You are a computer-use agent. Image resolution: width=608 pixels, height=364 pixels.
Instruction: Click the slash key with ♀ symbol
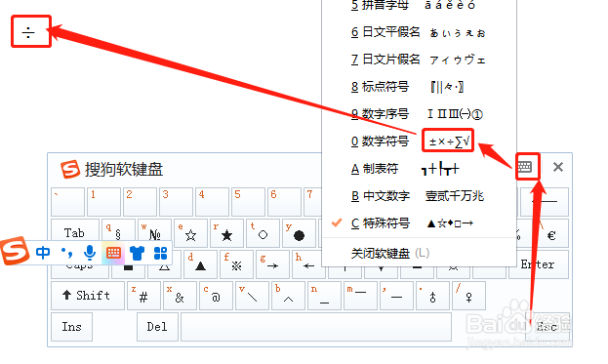(x=468, y=296)
